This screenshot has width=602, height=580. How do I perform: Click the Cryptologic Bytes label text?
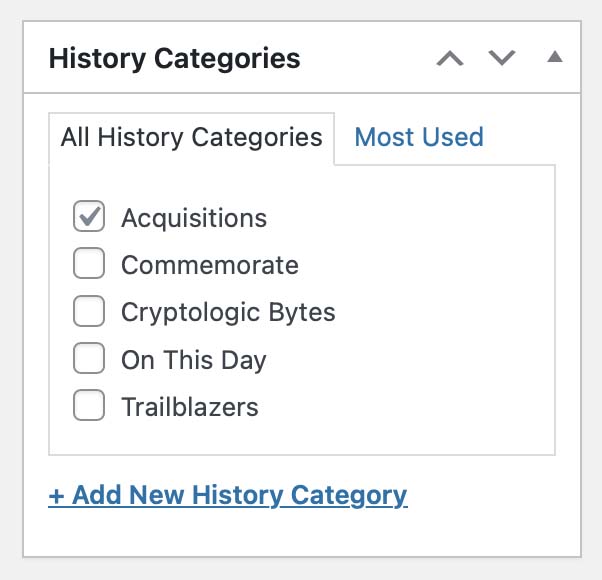coord(228,312)
